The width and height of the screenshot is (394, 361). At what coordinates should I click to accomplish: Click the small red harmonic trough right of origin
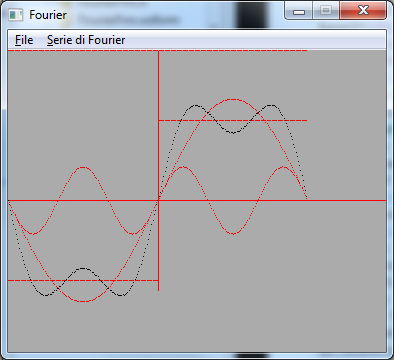tap(233, 234)
